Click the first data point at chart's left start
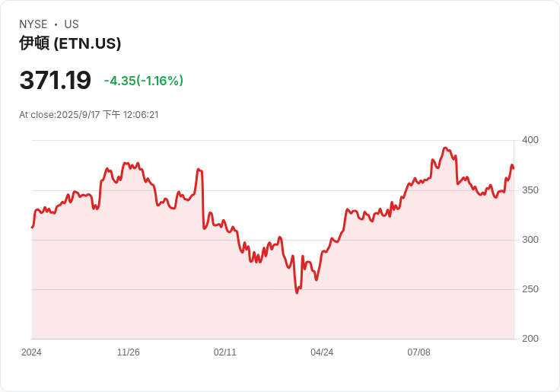 pyautogui.click(x=32, y=227)
